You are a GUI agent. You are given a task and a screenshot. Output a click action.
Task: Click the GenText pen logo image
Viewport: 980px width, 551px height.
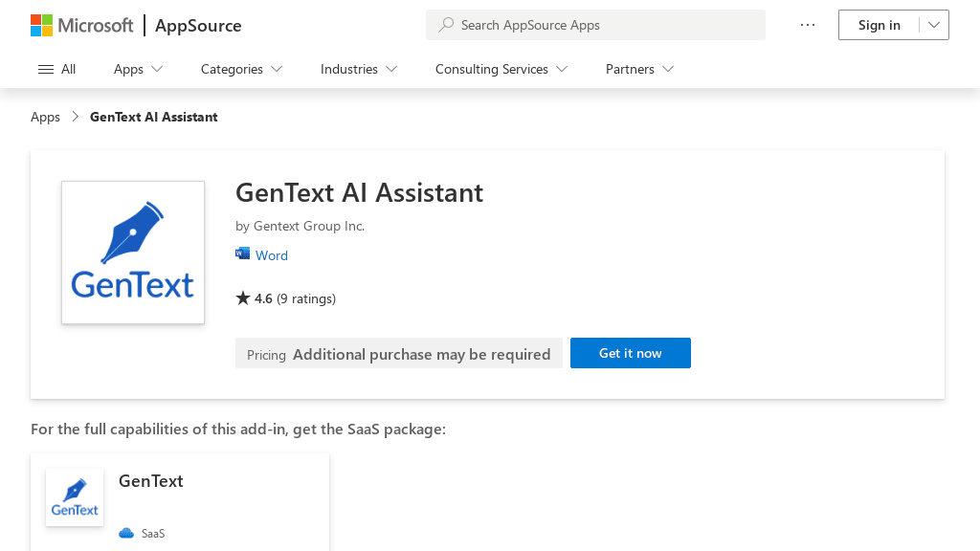point(132,252)
